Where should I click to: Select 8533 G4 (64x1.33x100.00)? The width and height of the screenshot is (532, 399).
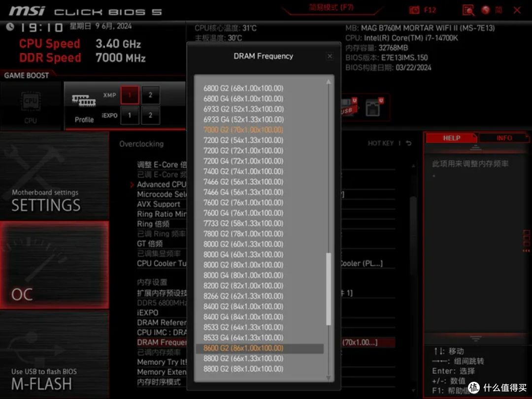tap(243, 337)
